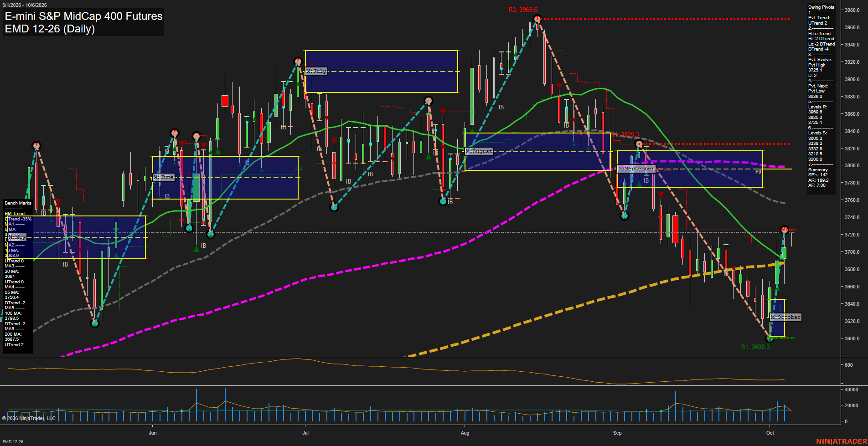Click Levels S: heading in Swing Pivots panel
This screenshot has width=868, height=446.
(817, 133)
